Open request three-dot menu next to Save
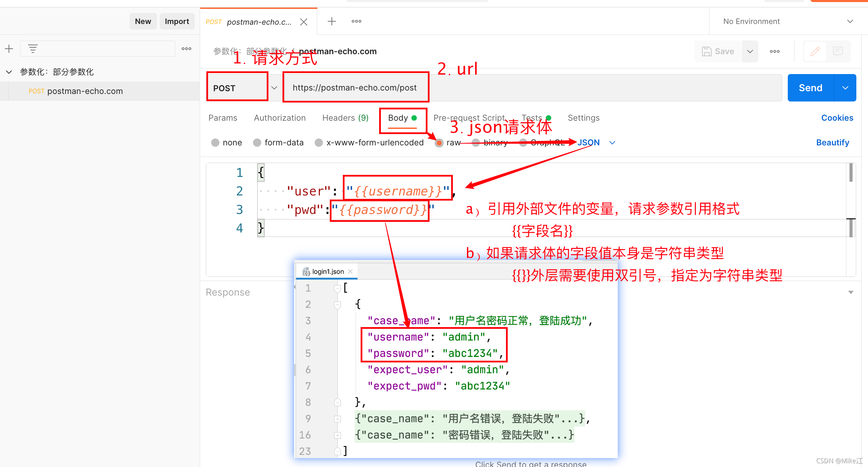The height and width of the screenshot is (467, 868). point(775,51)
